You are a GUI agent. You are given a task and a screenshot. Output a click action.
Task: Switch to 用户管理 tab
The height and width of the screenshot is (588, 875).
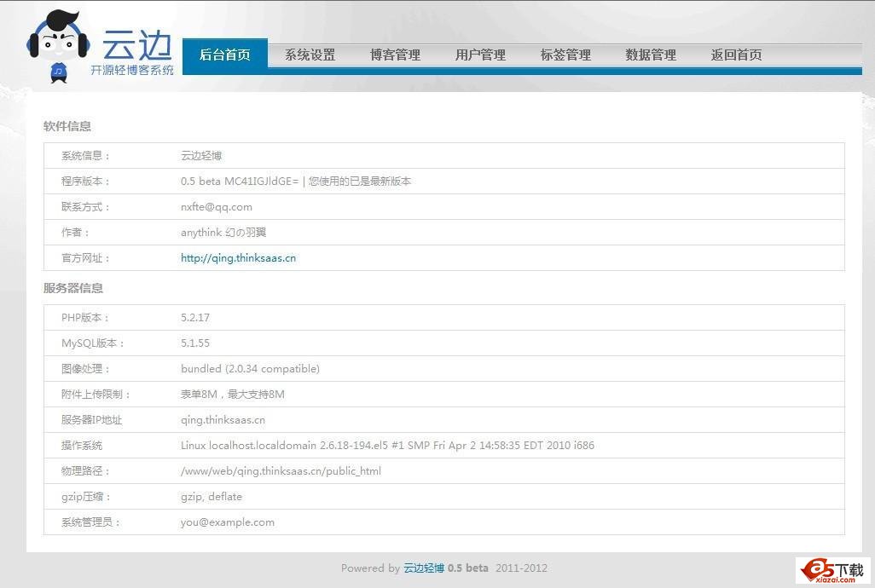pos(480,55)
